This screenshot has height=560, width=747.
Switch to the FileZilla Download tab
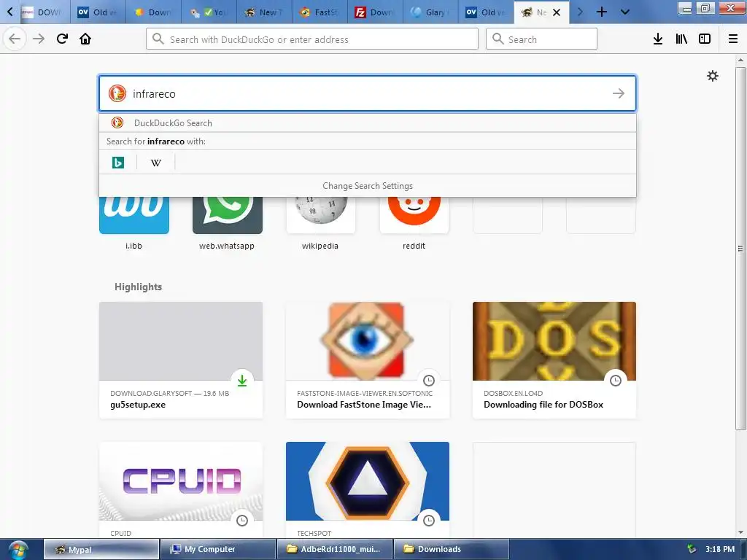(375, 12)
